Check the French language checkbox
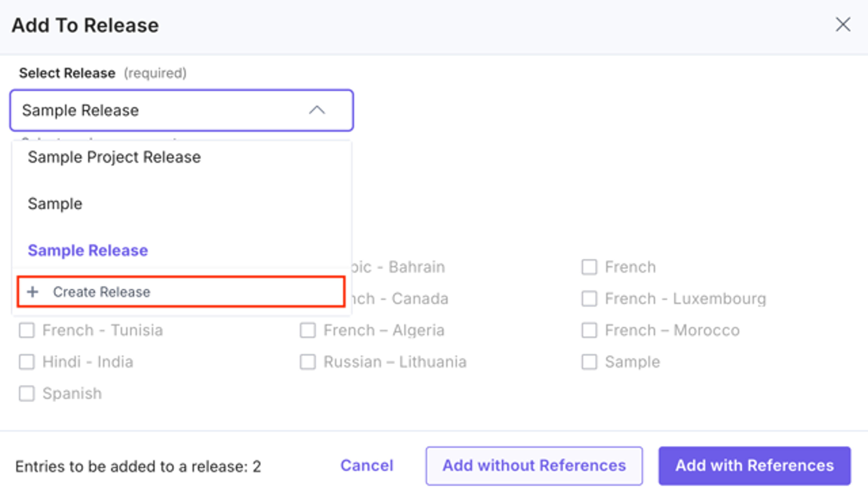Screen dimensions: 868x498 (589, 267)
